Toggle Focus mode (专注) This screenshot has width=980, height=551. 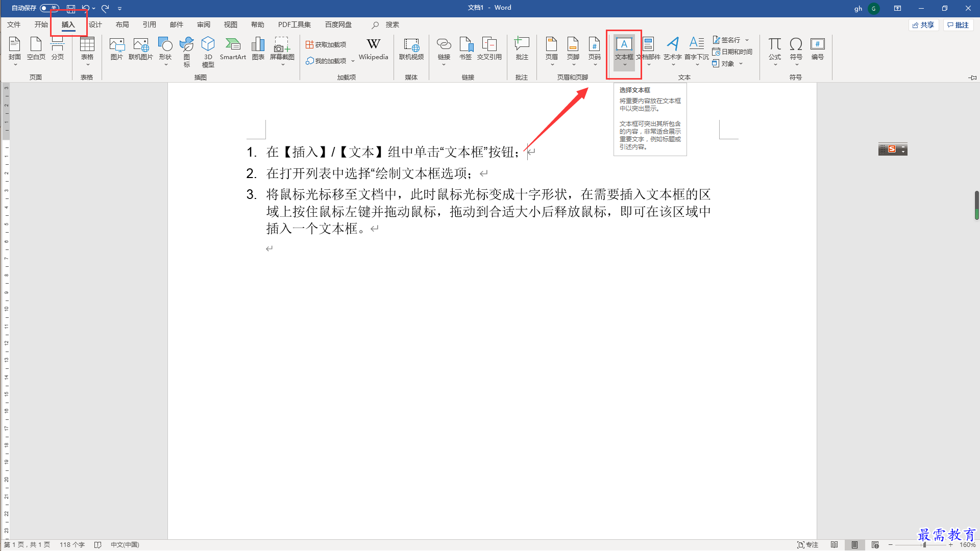point(808,545)
